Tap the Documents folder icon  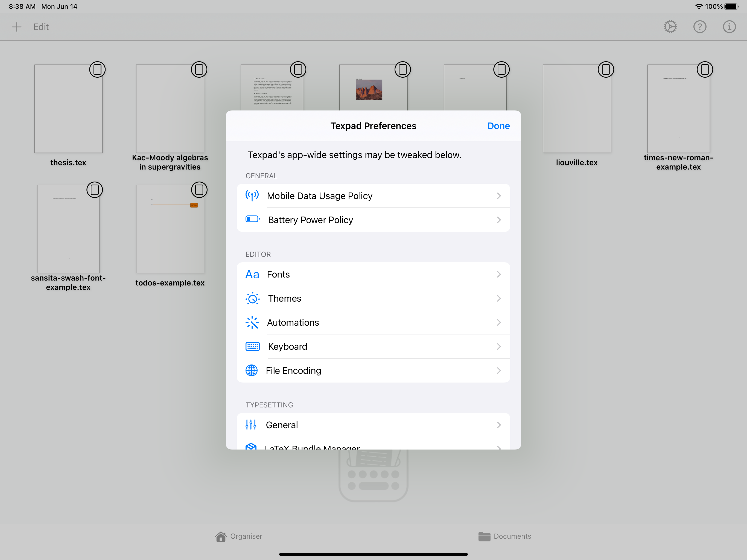click(x=484, y=536)
